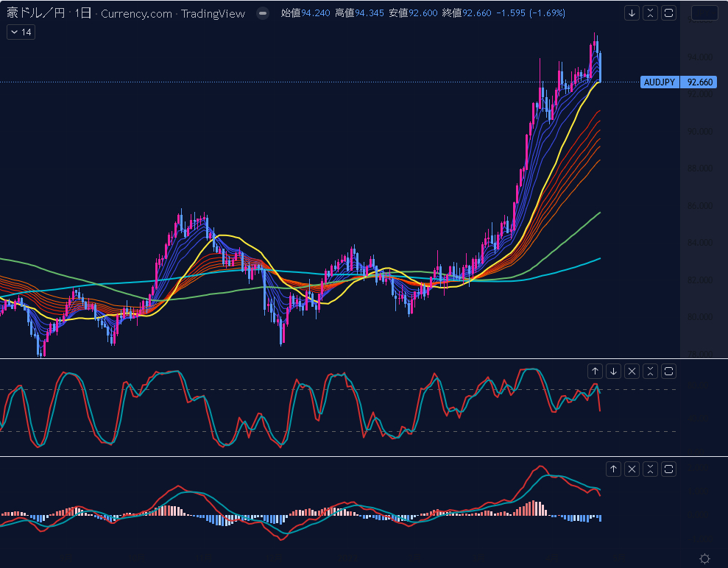
Task: Open chart settings gear icon
Action: 704,558
